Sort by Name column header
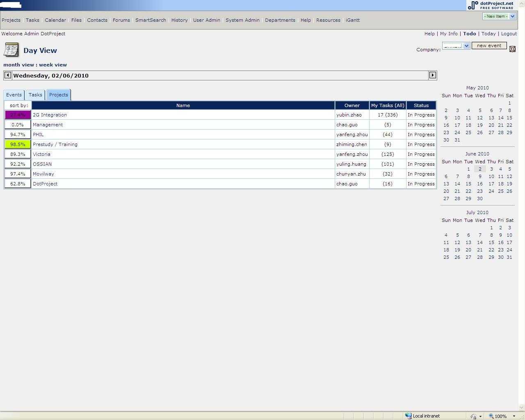The width and height of the screenshot is (525, 420). coord(183,105)
